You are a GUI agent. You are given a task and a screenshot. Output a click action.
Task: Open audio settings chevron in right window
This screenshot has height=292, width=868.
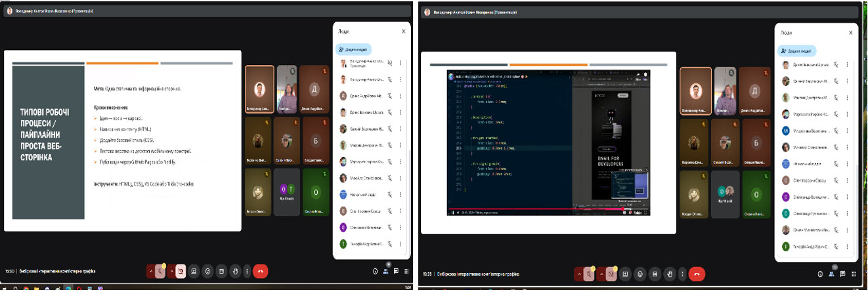(x=579, y=273)
